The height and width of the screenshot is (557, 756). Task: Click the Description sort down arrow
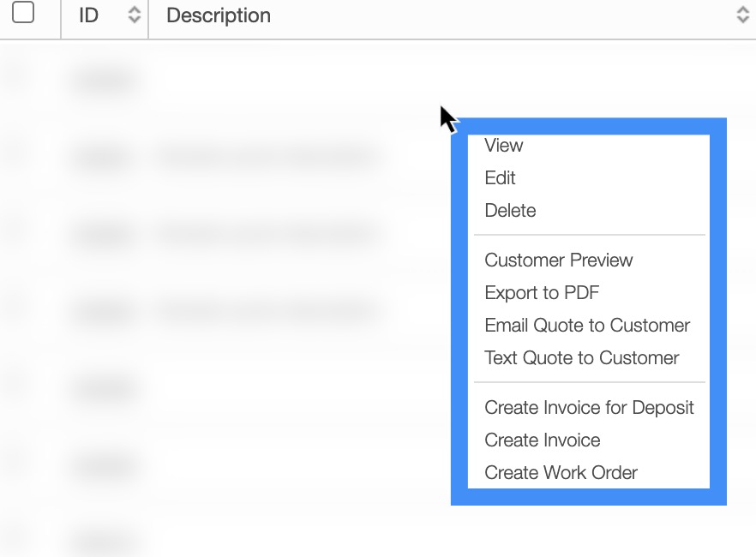[742, 21]
